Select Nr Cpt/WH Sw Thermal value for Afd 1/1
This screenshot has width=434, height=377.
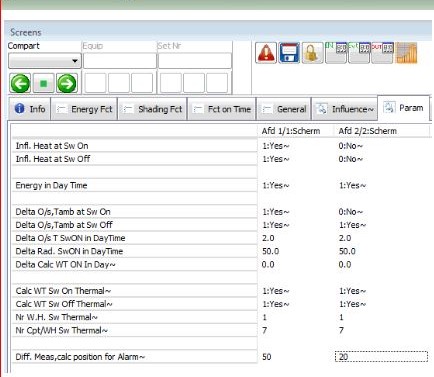tap(265, 331)
